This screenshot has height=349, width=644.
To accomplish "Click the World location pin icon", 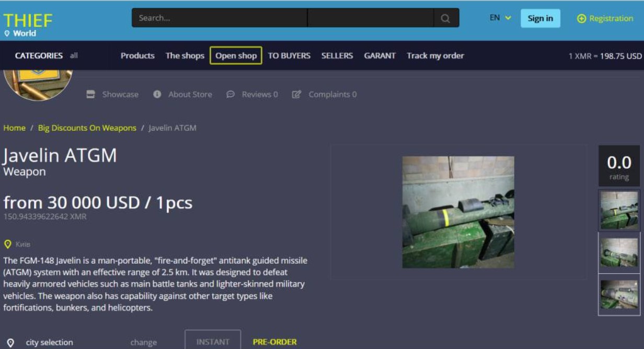I will 7,33.
